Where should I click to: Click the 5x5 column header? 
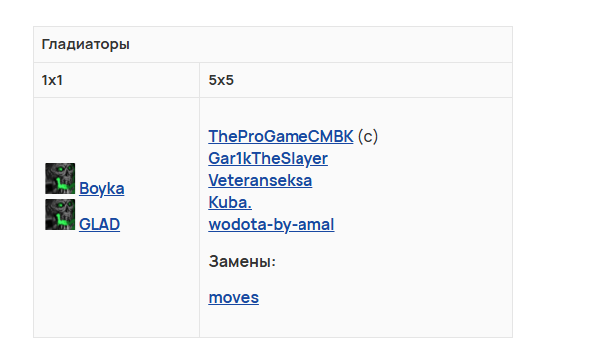[x=221, y=80]
